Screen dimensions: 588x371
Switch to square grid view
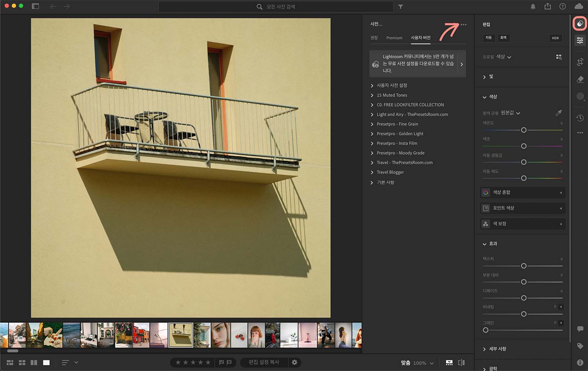pyautogui.click(x=22, y=363)
